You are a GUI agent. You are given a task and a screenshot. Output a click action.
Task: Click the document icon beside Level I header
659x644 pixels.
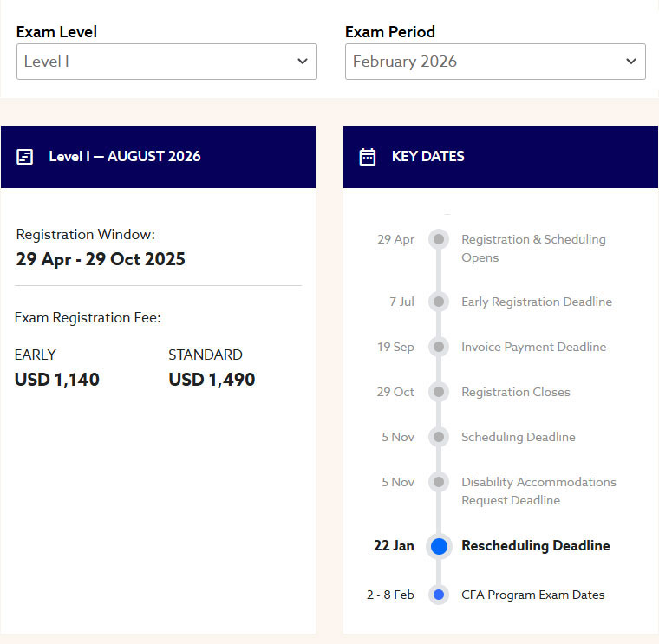pyautogui.click(x=25, y=157)
